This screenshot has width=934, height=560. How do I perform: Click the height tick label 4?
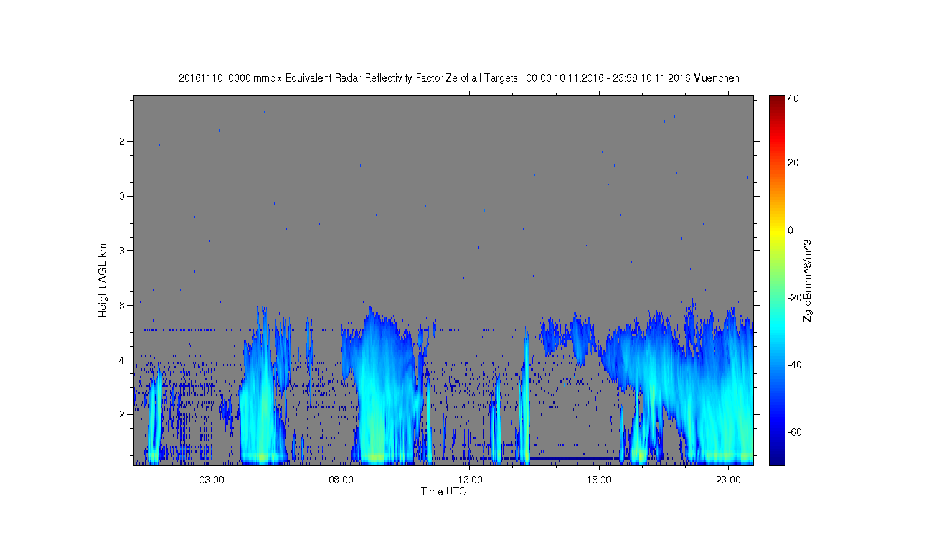coord(123,360)
